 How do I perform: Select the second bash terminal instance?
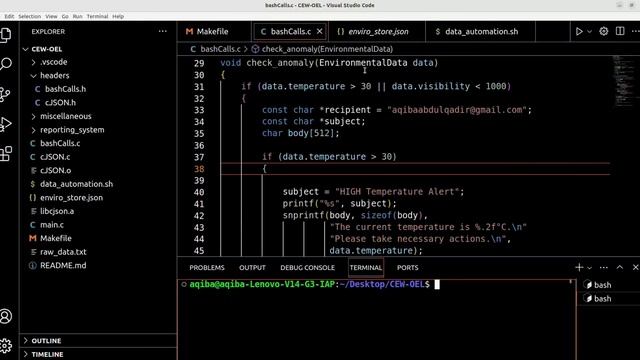pyautogui.click(x=610, y=299)
